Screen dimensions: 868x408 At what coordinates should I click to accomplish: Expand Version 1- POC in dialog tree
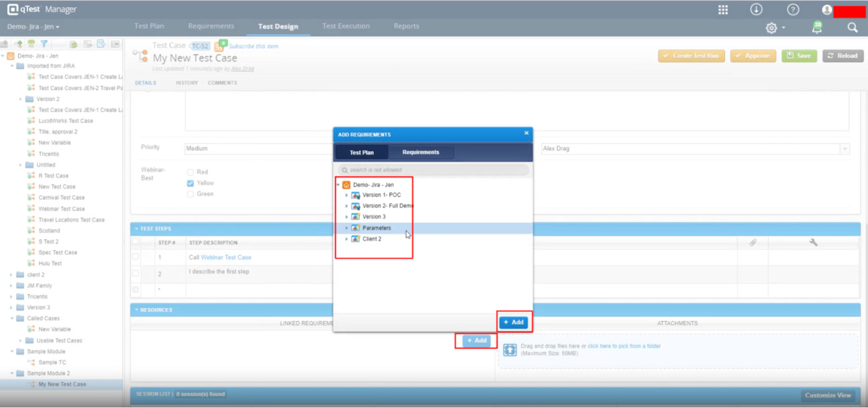[347, 195]
